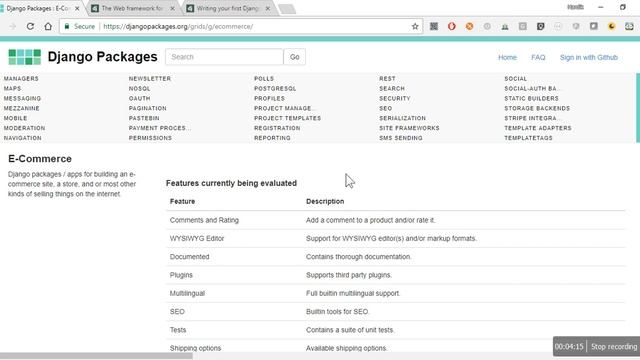640x360 pixels.
Task: Open the STATIC BUILDERS category
Action: click(x=531, y=99)
